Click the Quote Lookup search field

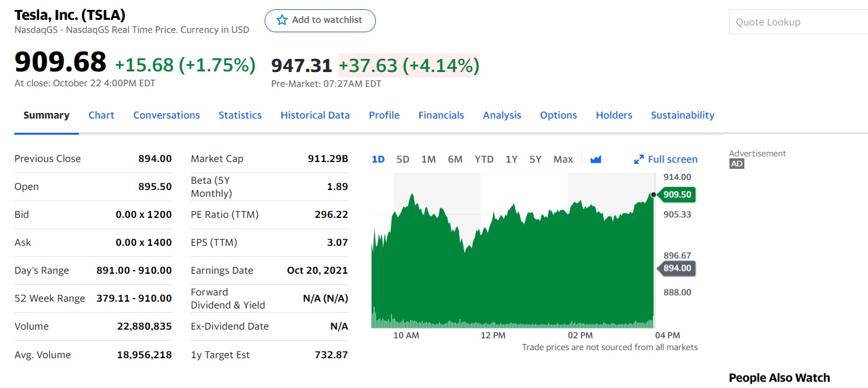pos(798,22)
